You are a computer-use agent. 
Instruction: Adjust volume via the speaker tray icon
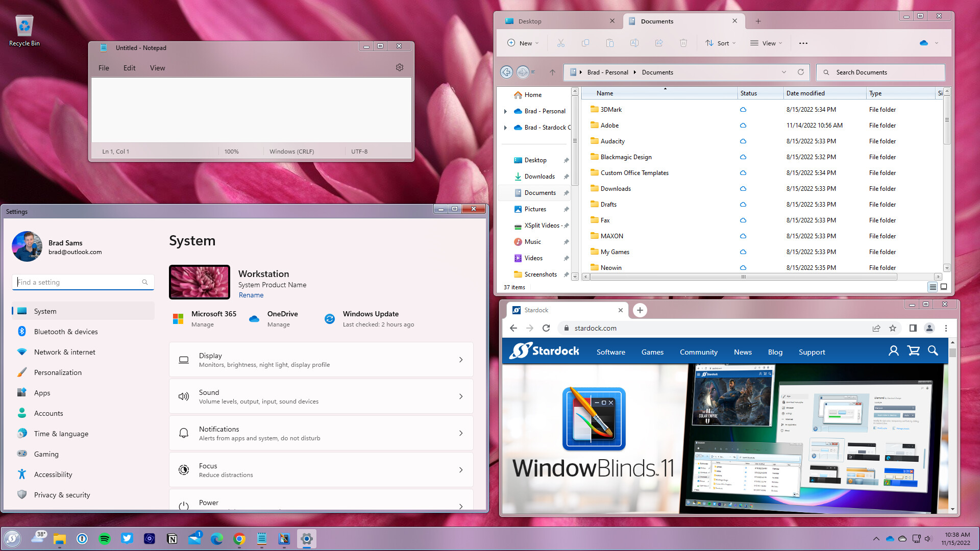[928, 538]
